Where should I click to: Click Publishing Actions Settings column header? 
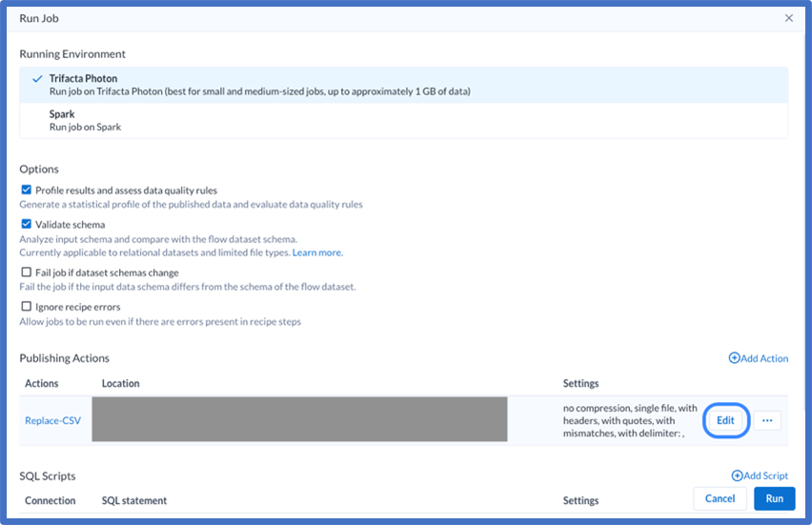[x=581, y=384]
